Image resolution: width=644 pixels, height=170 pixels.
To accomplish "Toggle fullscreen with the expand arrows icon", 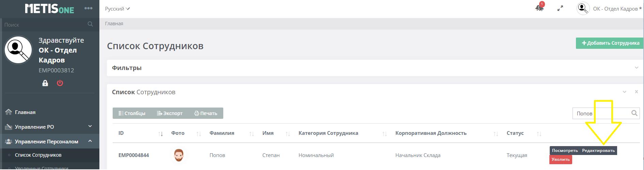I will tap(560, 9).
